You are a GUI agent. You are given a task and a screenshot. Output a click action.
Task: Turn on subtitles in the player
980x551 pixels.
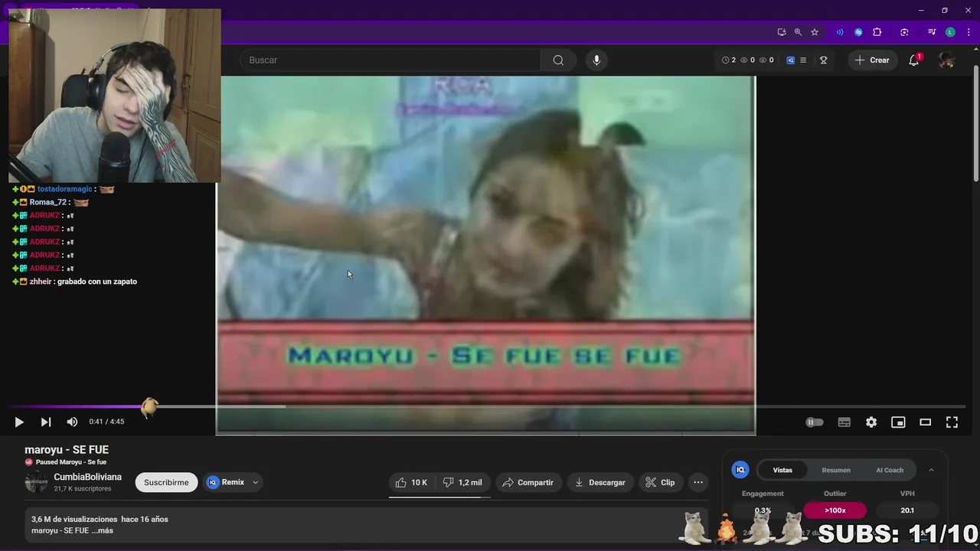(x=844, y=422)
